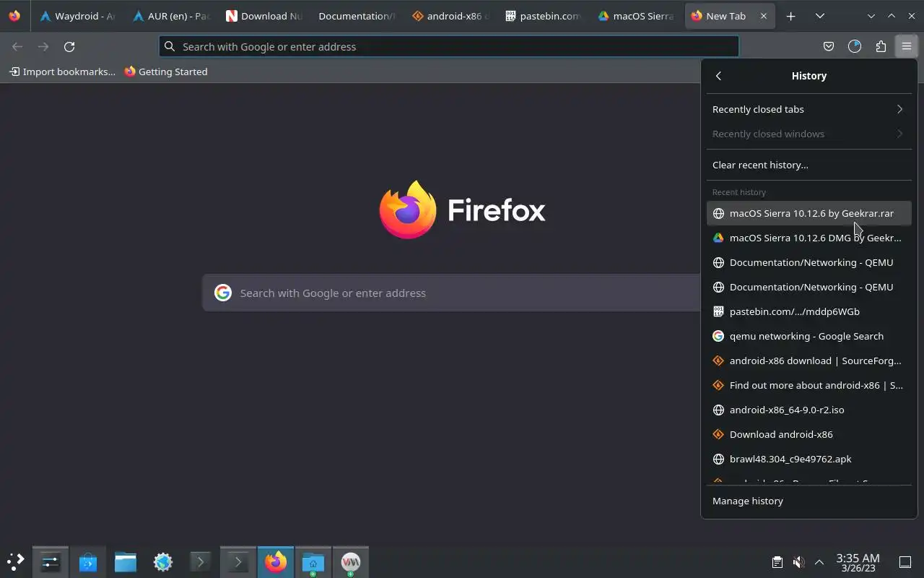Viewport: 924px width, 578px height.
Task: Open second Documentation/Networking - QEMU history entry
Action: [808, 287]
